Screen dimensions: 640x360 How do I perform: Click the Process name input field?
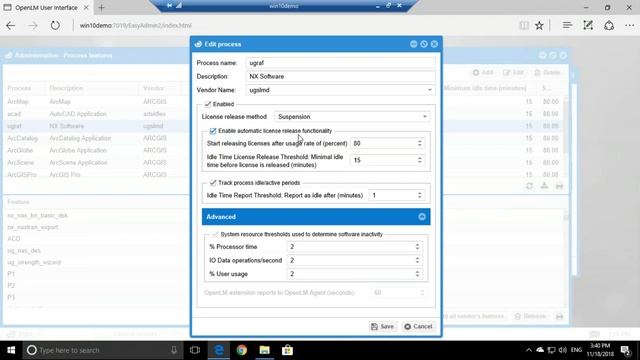(340, 63)
